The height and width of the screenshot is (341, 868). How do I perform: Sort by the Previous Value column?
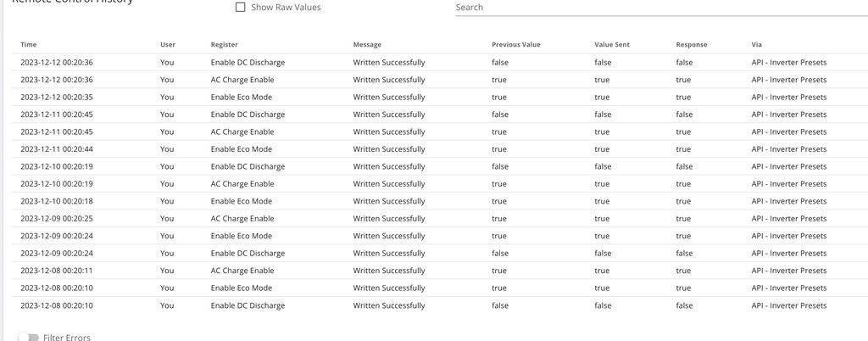(x=515, y=44)
